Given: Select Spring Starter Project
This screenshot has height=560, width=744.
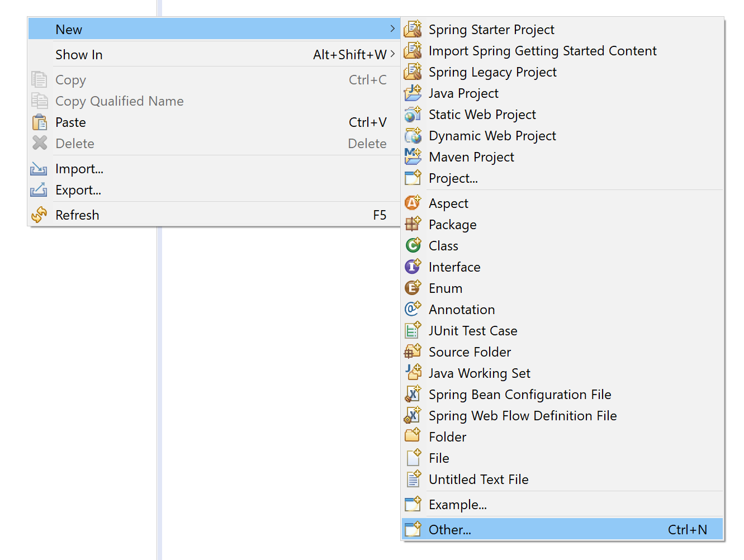Looking at the screenshot, I should point(562,29).
